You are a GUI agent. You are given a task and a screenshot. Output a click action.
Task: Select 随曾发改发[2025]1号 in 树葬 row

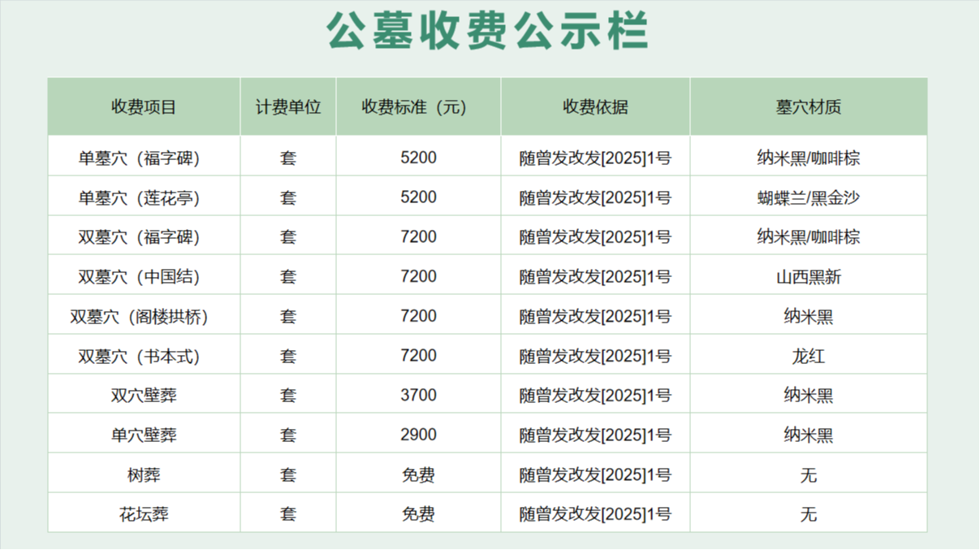[x=595, y=473]
